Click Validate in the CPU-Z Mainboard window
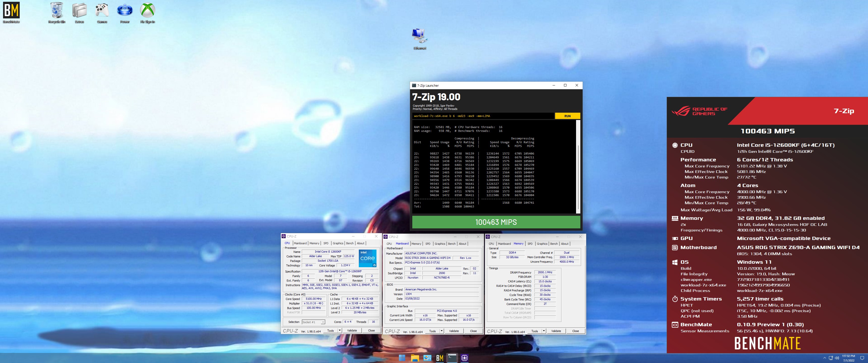The image size is (868, 363). pyautogui.click(x=454, y=331)
